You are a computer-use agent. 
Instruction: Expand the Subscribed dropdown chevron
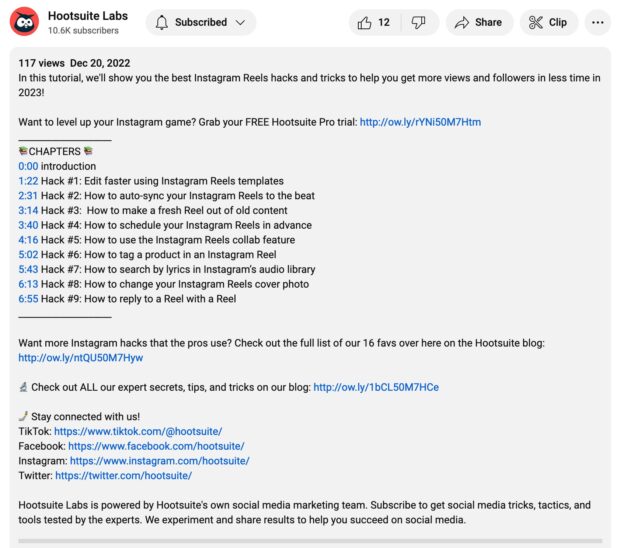point(240,23)
